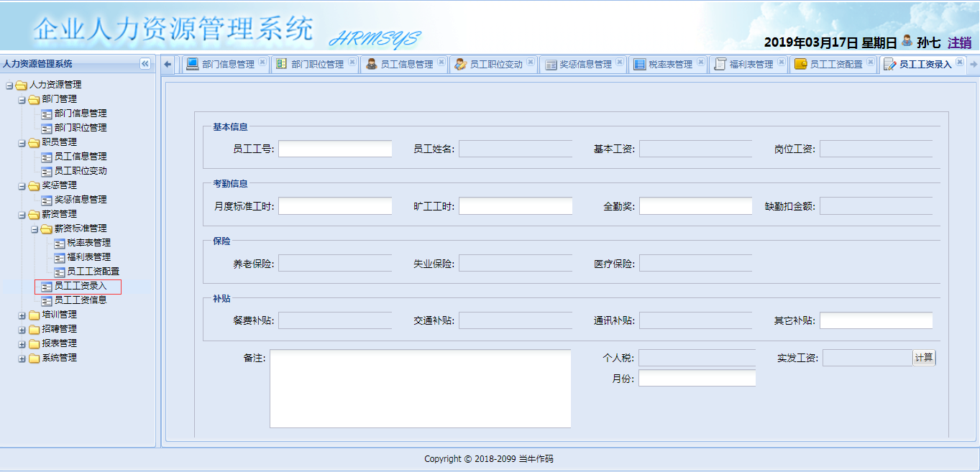The height and width of the screenshot is (472, 980).
Task: Switch to the 奖惩信息管理 tab
Action: 583,64
